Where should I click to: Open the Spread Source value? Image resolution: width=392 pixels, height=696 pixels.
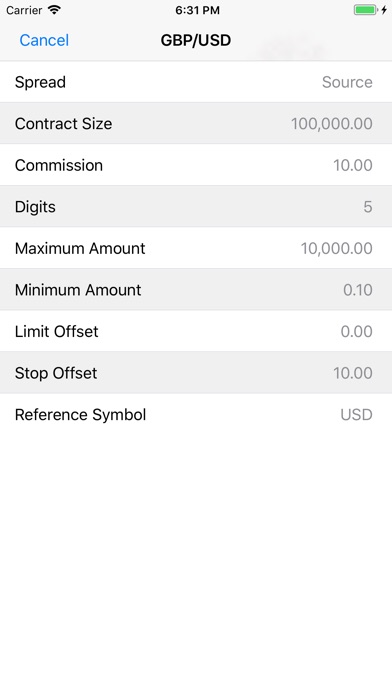click(x=347, y=82)
